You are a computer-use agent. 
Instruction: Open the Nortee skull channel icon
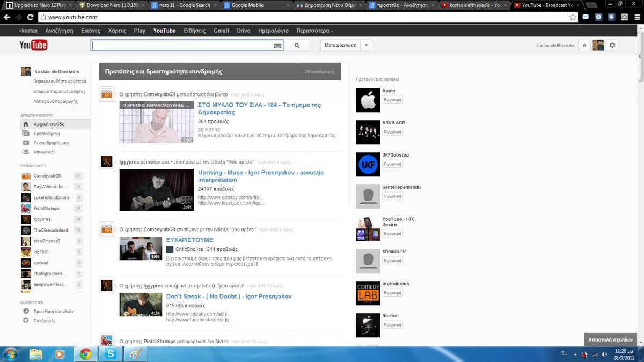click(368, 325)
